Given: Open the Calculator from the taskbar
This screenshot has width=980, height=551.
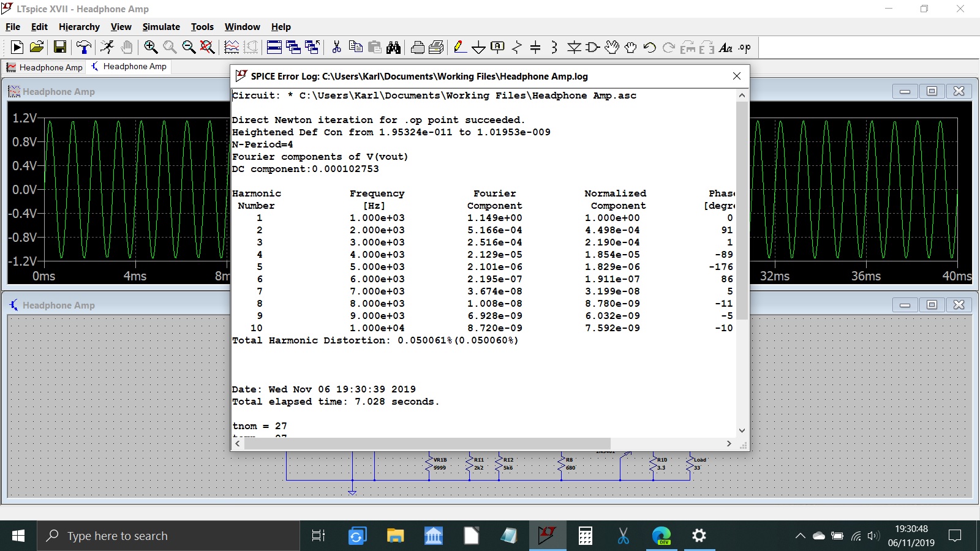Looking at the screenshot, I should (x=586, y=536).
